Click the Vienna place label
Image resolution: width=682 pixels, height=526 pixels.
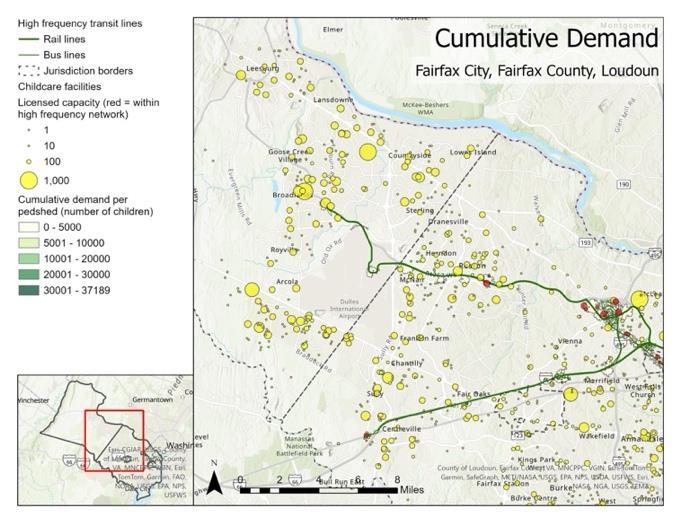(x=570, y=341)
